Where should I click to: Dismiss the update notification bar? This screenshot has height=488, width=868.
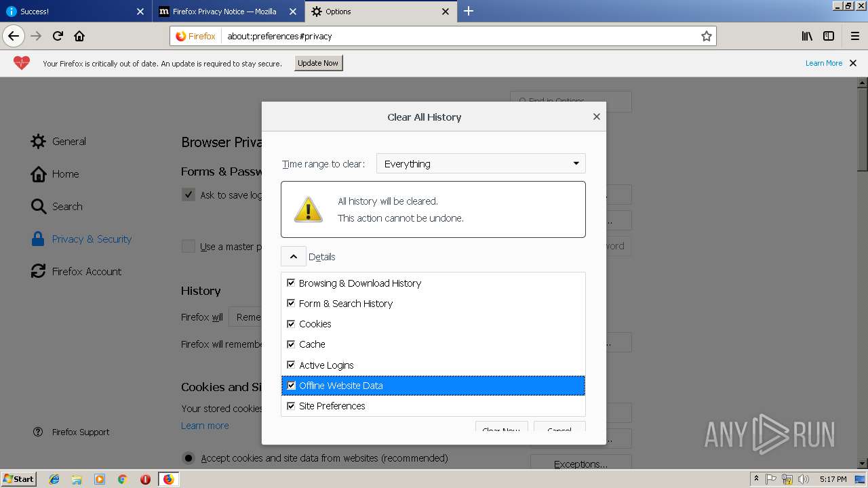(x=853, y=63)
